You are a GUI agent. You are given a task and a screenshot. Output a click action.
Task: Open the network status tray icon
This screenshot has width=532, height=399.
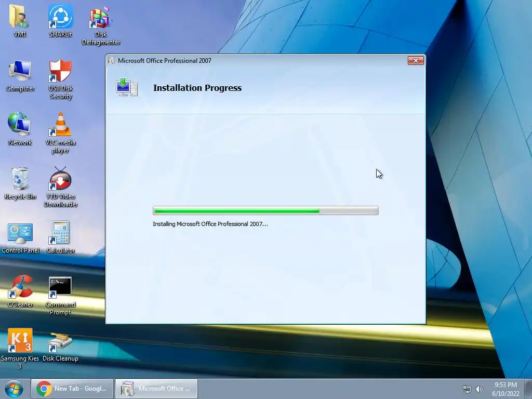pos(467,389)
